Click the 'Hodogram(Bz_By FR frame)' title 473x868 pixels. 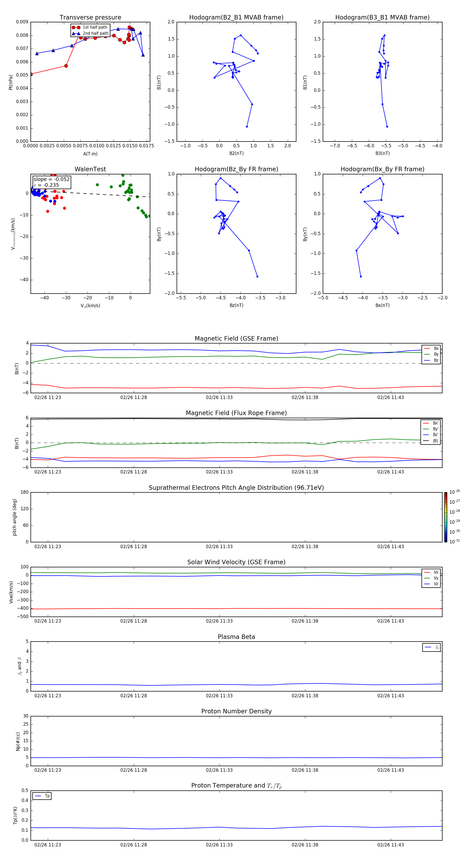(236, 169)
